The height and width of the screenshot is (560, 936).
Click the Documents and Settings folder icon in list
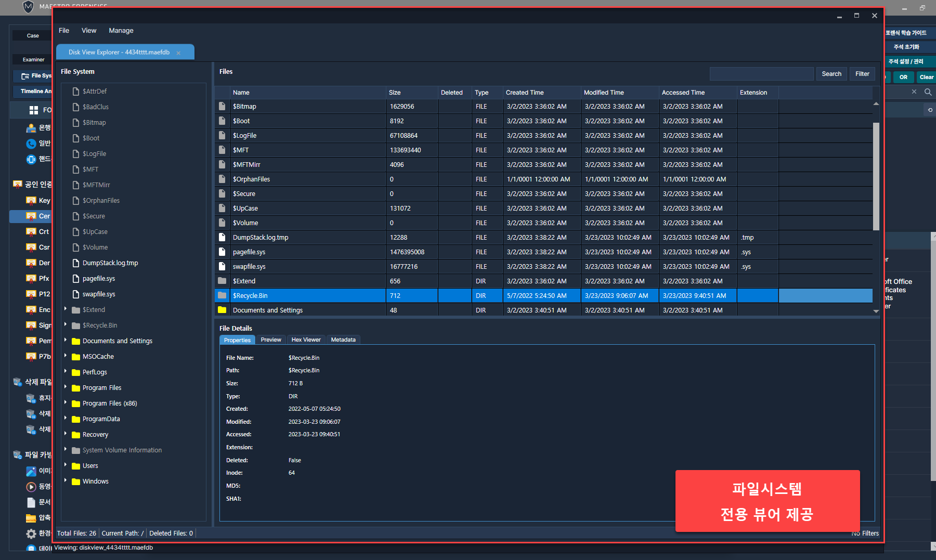click(222, 310)
